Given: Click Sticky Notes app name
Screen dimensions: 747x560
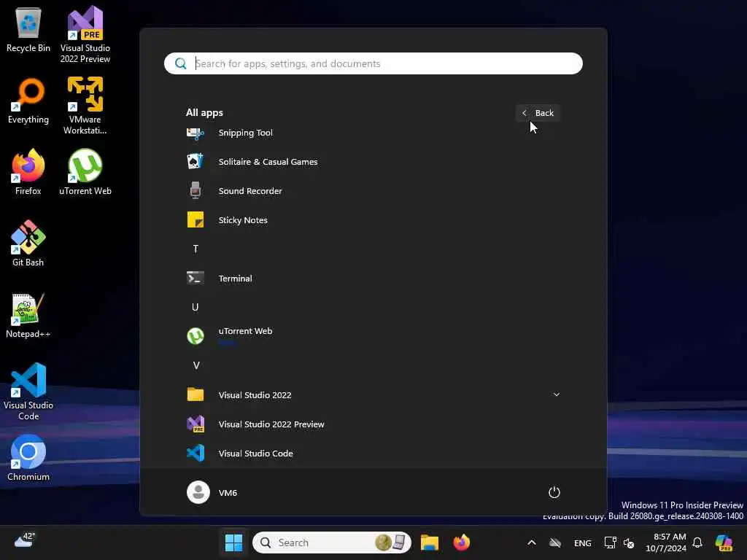Looking at the screenshot, I should coord(243,220).
